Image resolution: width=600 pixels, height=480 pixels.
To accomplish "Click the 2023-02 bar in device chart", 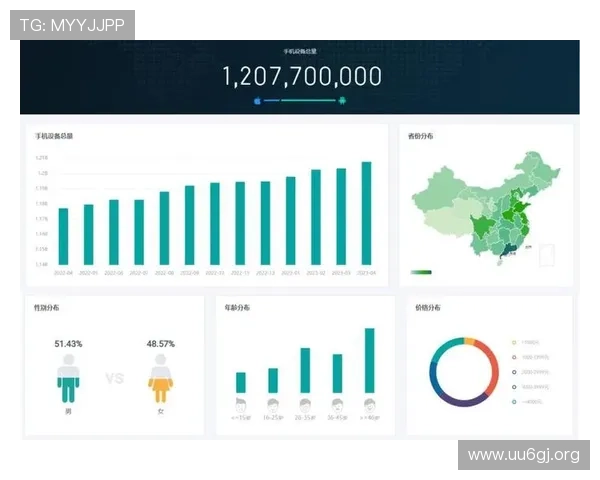I will (x=316, y=217).
